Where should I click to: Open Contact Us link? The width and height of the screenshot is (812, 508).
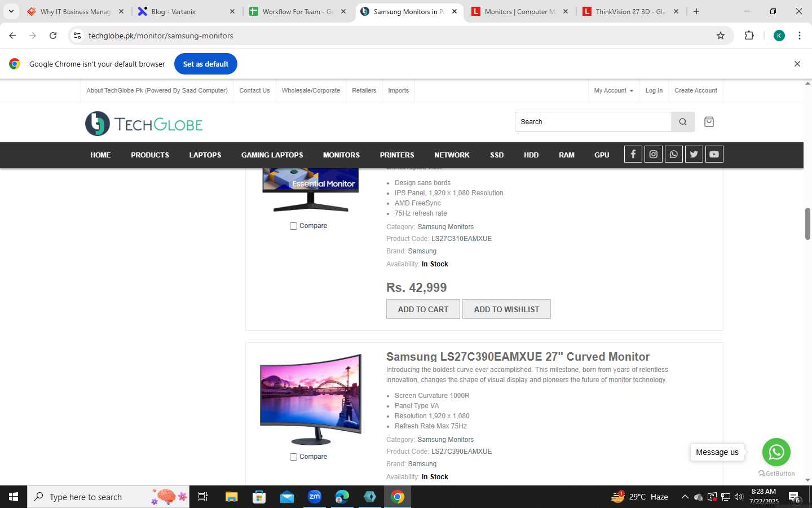pyautogui.click(x=254, y=90)
